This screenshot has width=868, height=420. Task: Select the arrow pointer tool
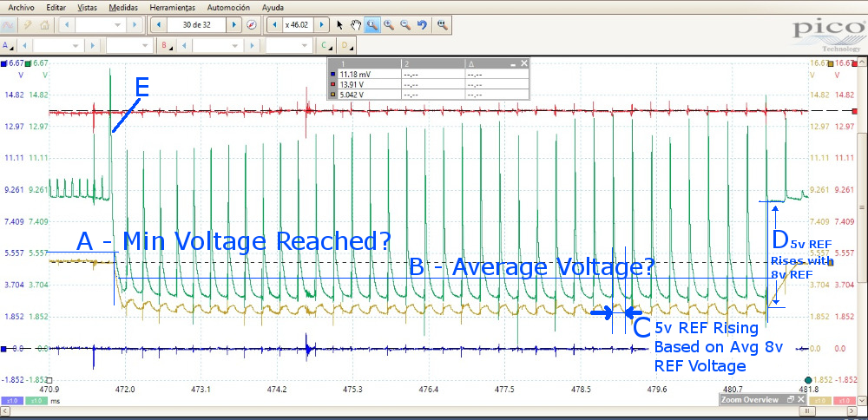[x=340, y=25]
